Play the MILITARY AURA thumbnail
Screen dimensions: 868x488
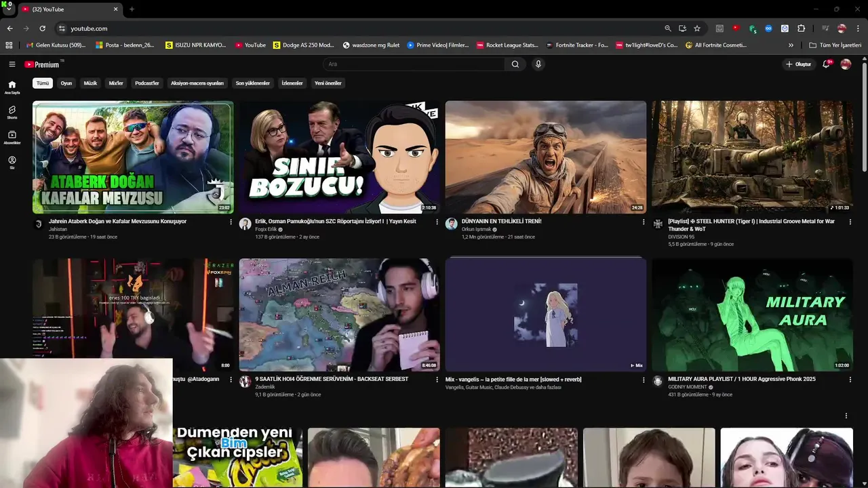point(752,315)
